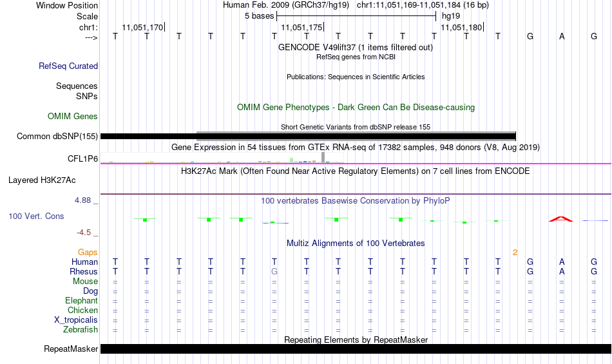
Task: Click the Gene Expression in 54 tissues title
Action: [356, 148]
